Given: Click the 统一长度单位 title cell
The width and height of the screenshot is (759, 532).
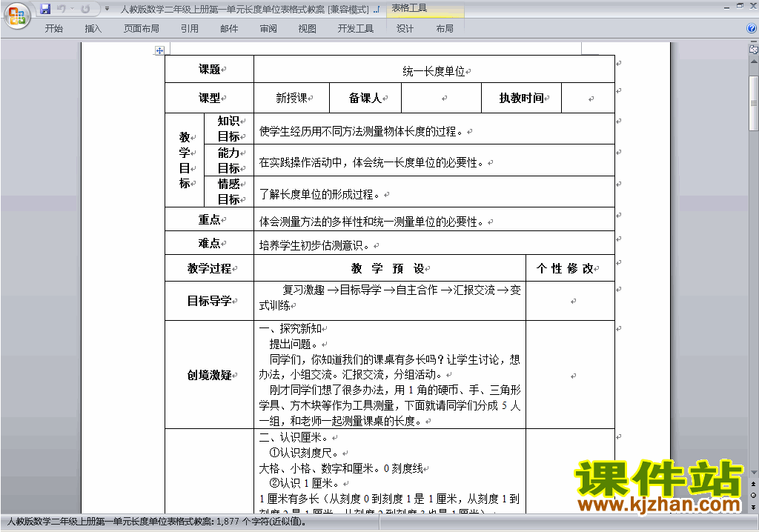Looking at the screenshot, I should tap(434, 69).
